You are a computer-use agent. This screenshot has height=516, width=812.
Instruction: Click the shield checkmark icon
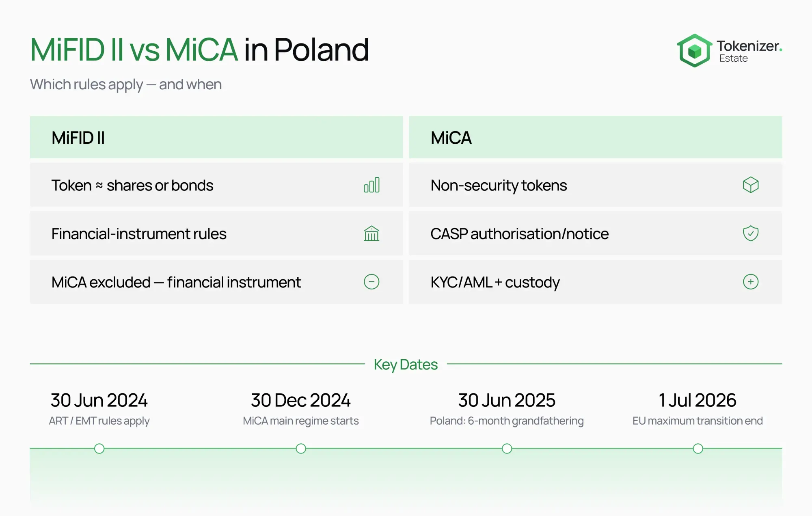(751, 233)
